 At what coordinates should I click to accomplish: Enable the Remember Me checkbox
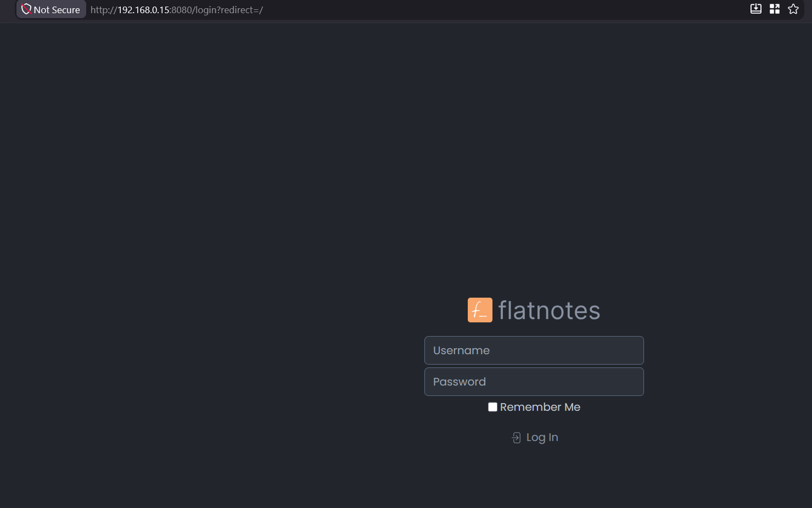coord(492,407)
